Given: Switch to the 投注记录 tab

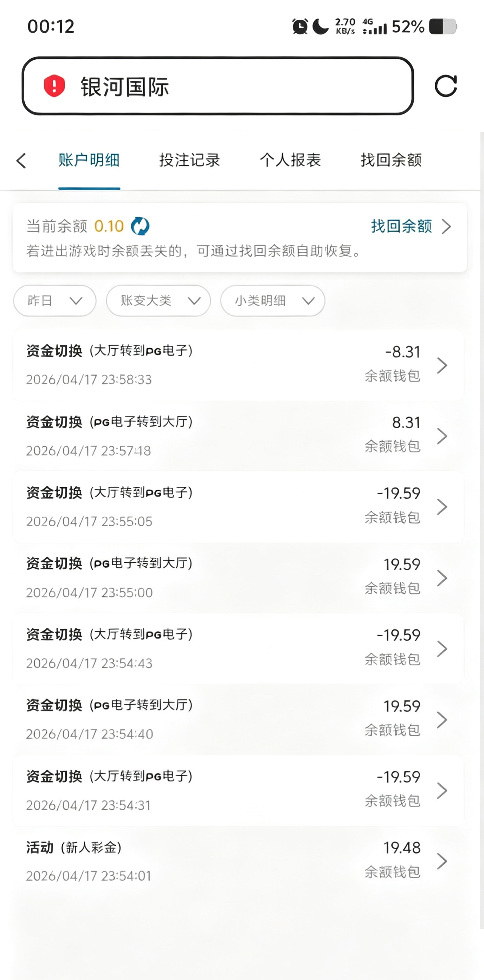Looking at the screenshot, I should (x=189, y=160).
